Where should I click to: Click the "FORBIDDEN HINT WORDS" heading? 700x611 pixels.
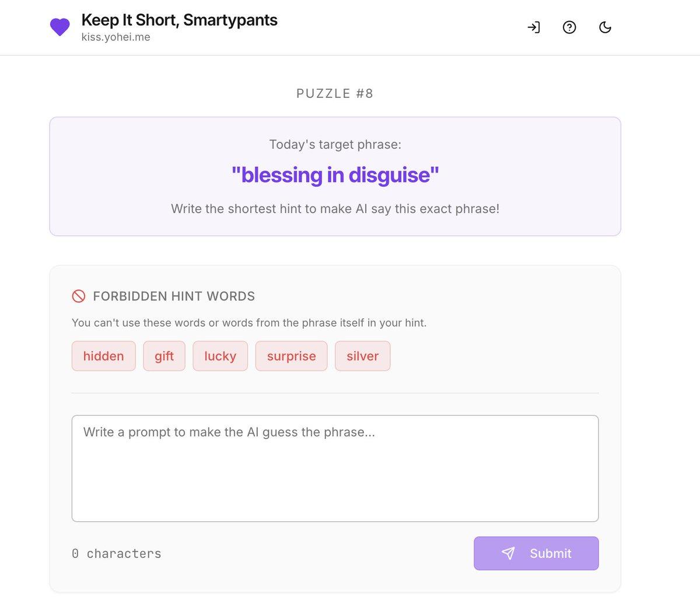click(174, 296)
